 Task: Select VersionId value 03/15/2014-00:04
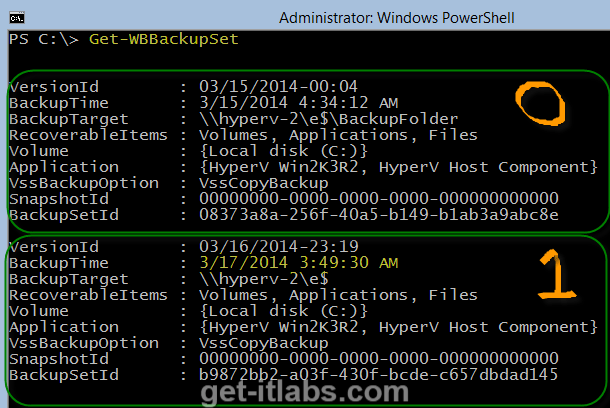278,86
